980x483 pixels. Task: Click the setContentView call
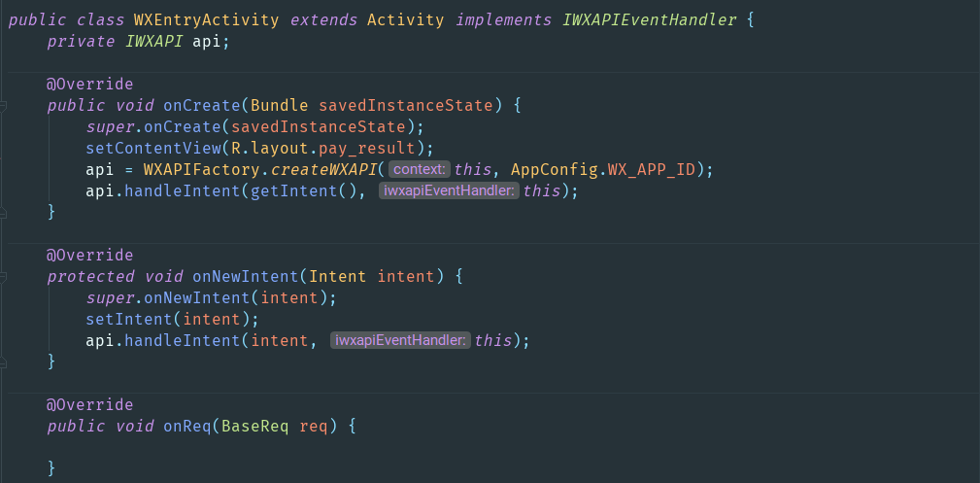click(153, 149)
